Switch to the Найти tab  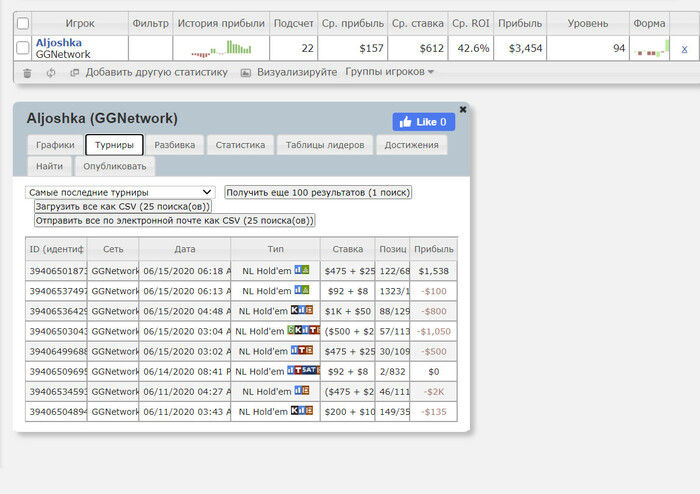[x=50, y=166]
